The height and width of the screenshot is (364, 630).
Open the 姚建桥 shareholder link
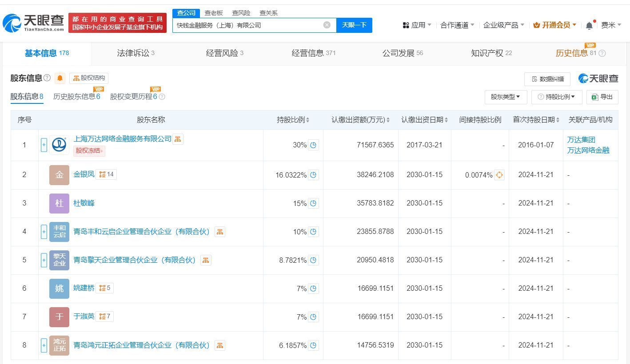click(x=84, y=288)
